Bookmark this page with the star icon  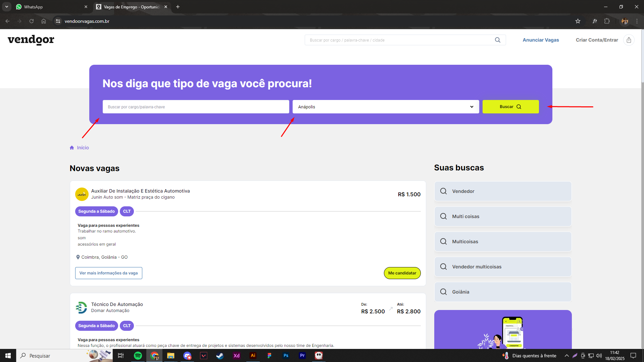point(578,21)
